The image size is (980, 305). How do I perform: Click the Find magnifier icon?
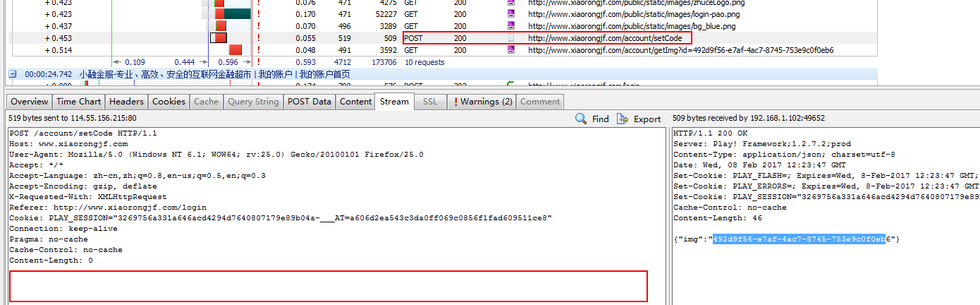coord(581,119)
